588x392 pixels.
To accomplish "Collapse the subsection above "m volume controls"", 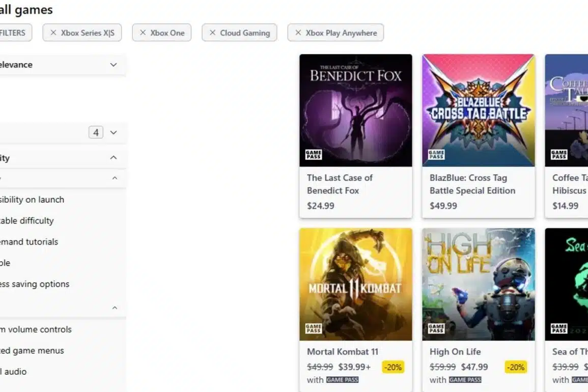I will [x=62, y=308].
